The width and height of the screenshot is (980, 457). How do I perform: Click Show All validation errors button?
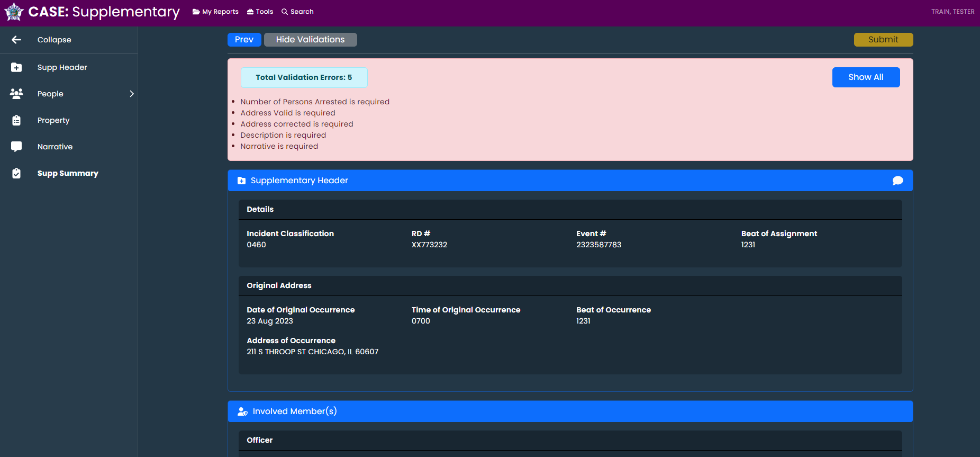[x=866, y=77]
